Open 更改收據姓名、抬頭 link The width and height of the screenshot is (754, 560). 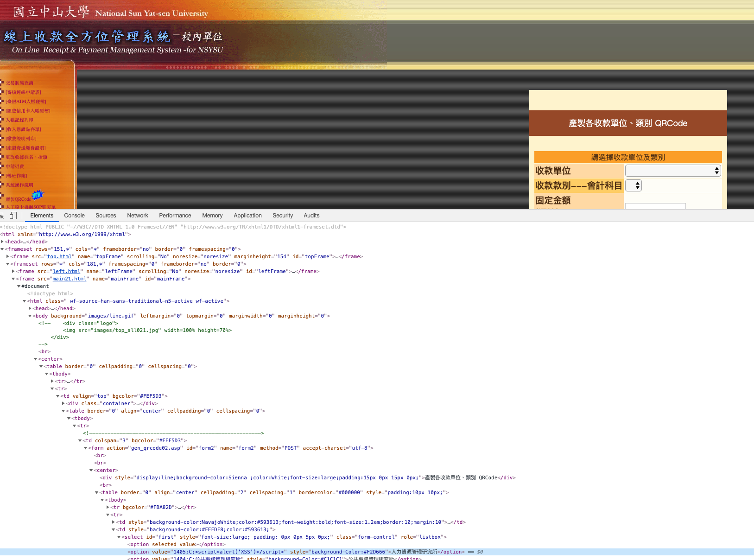tap(26, 157)
